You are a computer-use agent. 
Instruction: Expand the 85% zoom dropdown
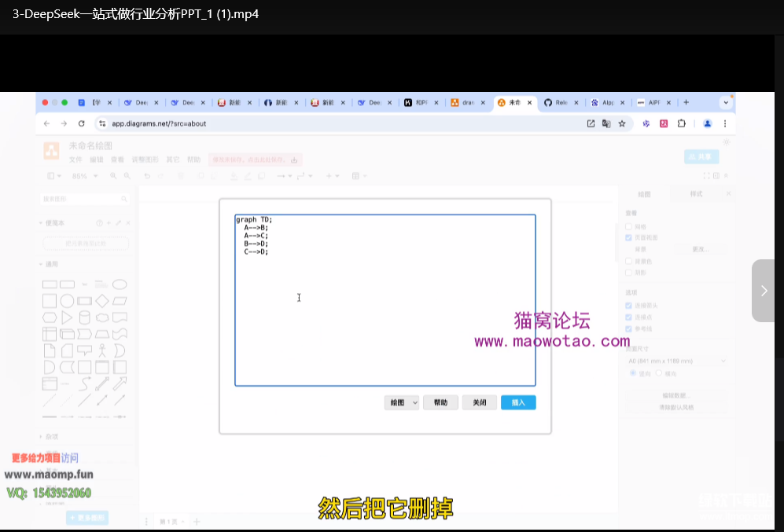(x=84, y=176)
